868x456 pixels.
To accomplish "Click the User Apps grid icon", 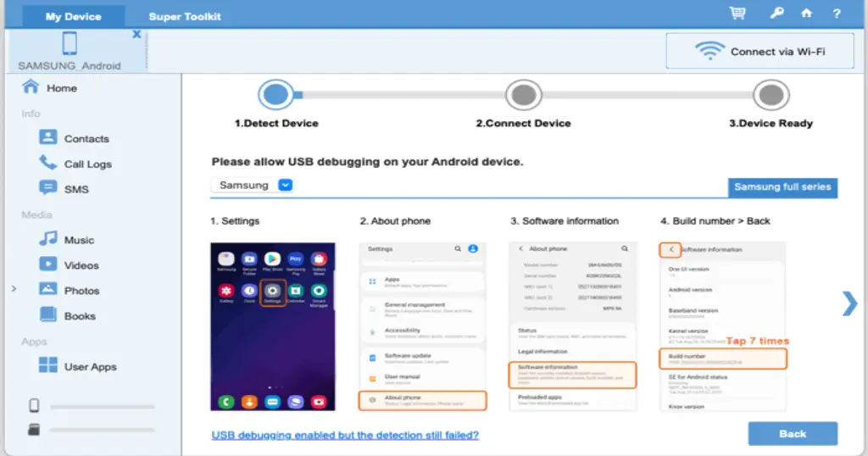I will point(48,364).
